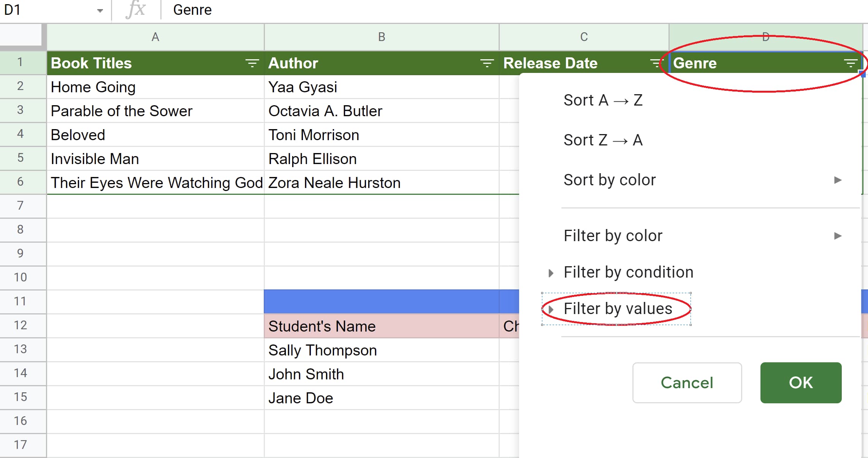
Task: Select column A header
Action: (155, 37)
